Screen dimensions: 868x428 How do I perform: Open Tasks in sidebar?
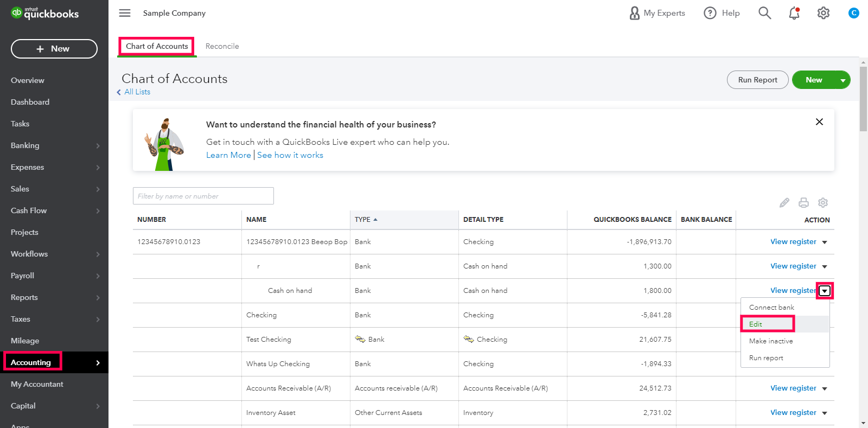20,124
